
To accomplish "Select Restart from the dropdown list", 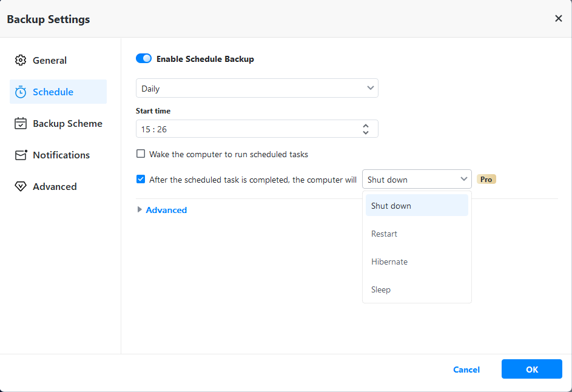I will (385, 234).
